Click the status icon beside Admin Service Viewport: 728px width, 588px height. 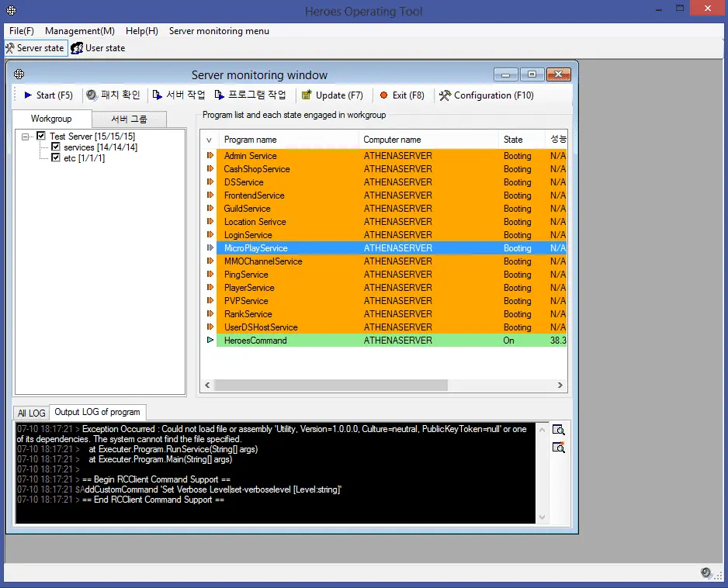tap(210, 155)
